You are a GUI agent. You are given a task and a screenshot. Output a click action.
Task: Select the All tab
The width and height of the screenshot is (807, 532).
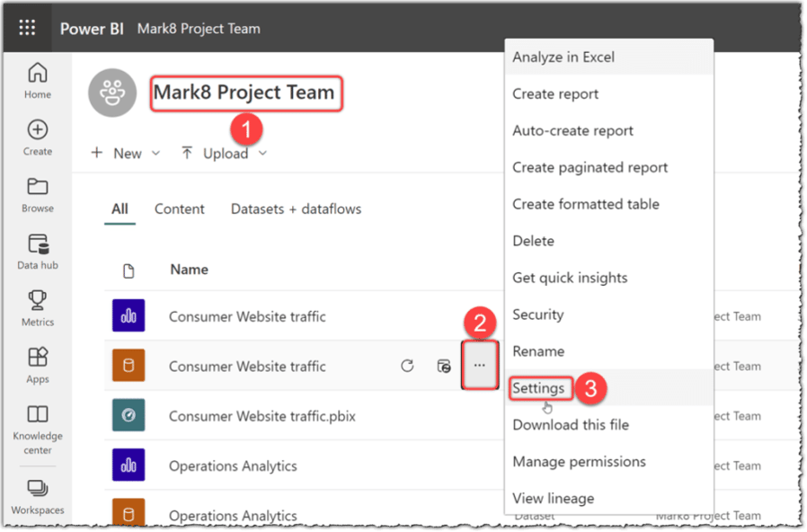(120, 208)
